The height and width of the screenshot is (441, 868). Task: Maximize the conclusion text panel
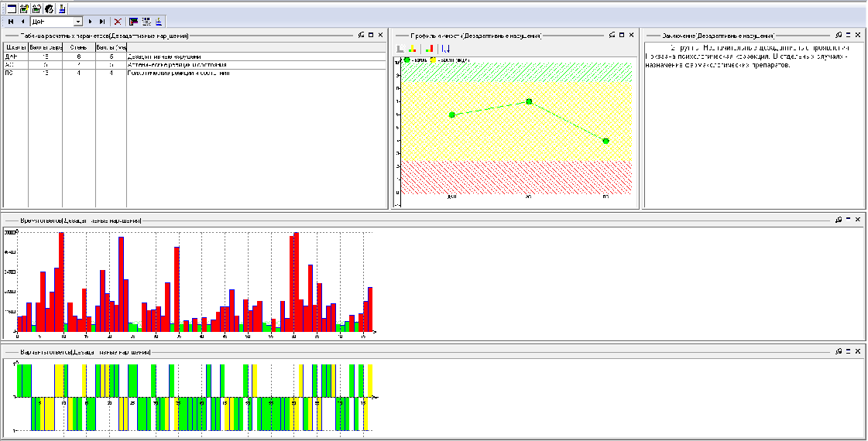848,36
